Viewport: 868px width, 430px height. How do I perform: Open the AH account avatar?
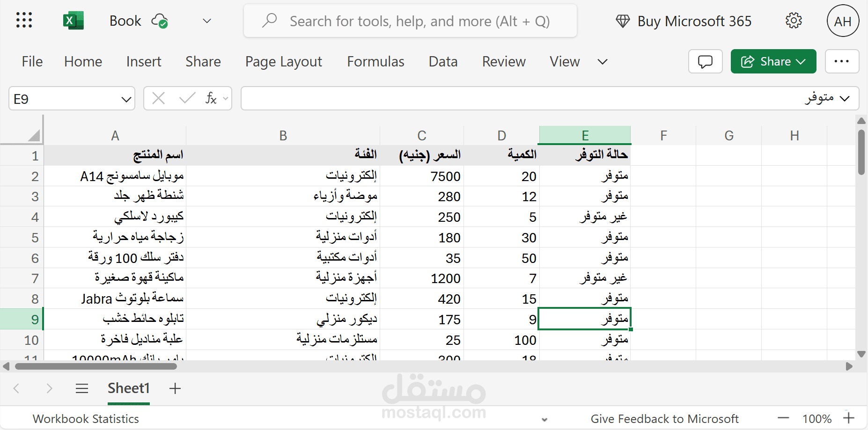[x=843, y=21]
